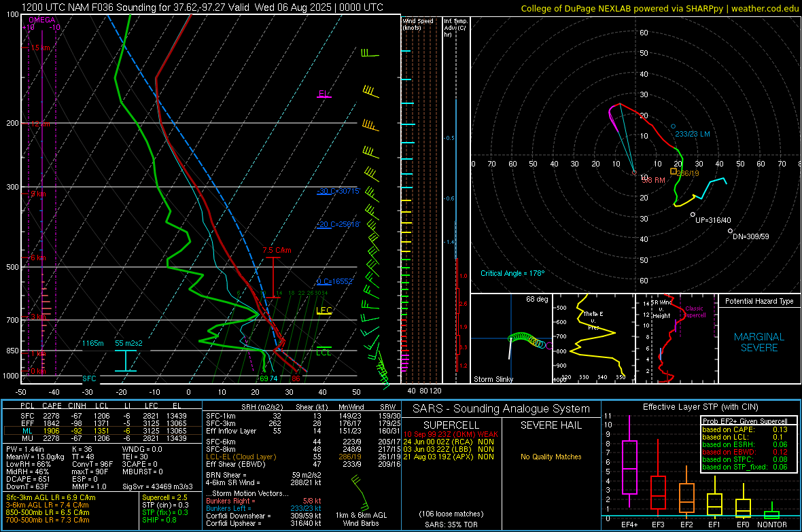Click the green 'LCL' level label

324,352
